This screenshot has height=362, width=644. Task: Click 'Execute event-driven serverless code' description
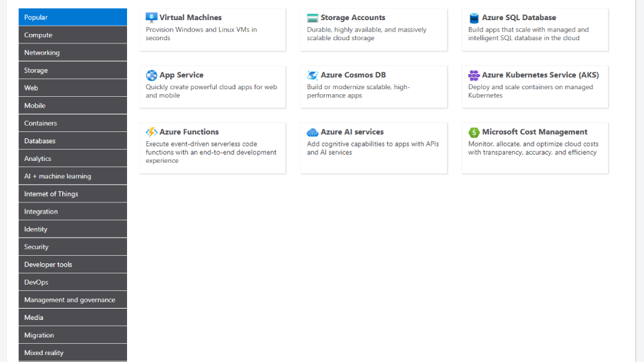tap(211, 152)
